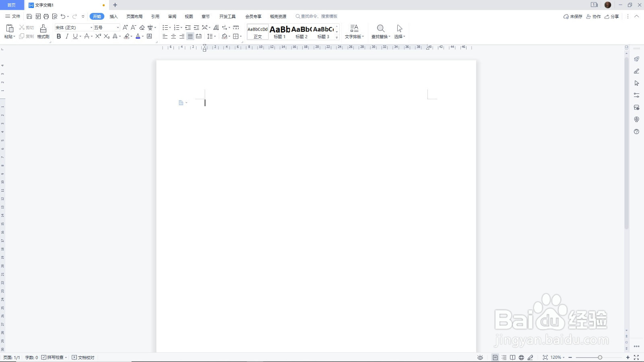Toggle strikethrough formatting
This screenshot has width=644, height=362.
click(x=86, y=36)
